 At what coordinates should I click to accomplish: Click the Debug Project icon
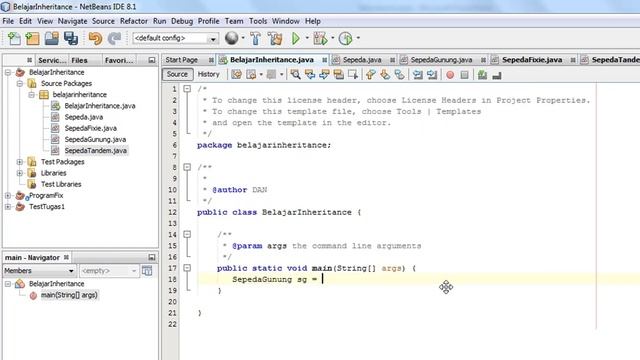tap(320, 38)
